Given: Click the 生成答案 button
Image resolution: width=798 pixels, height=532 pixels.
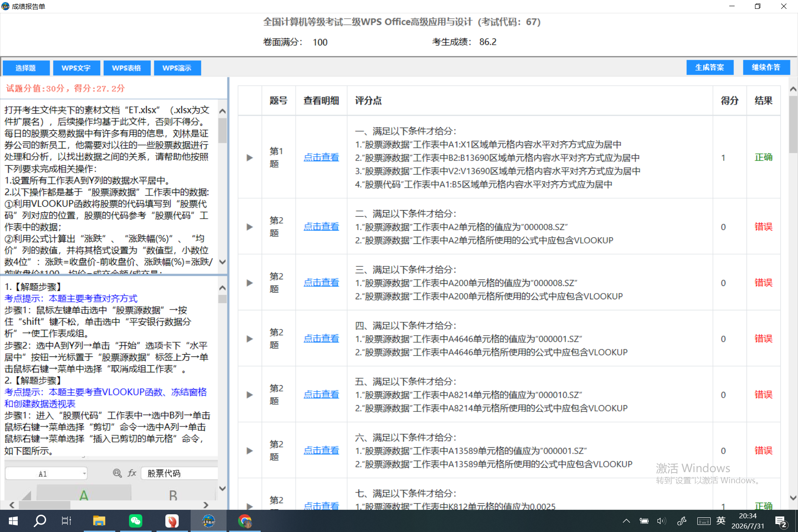Looking at the screenshot, I should tap(710, 67).
